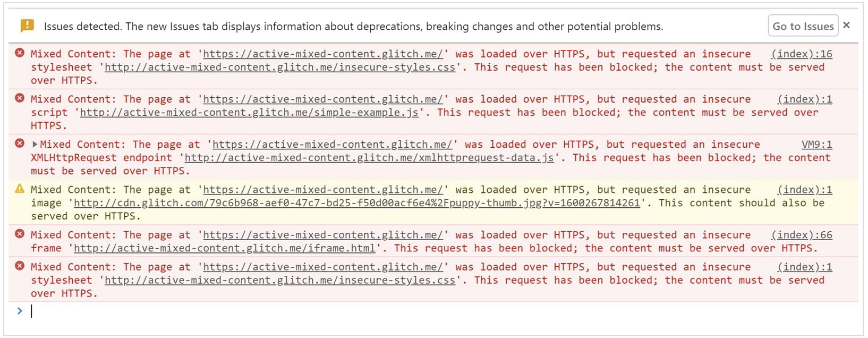Open the xmlhttprequest-data.js URL link
Image resolution: width=868 pixels, height=338 pixels.
[x=369, y=158]
